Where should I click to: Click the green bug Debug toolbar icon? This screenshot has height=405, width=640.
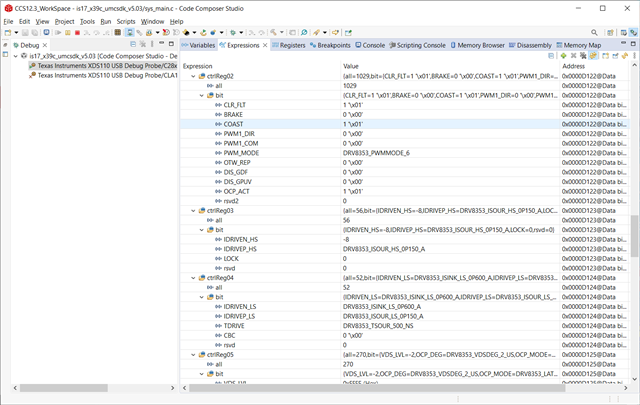pos(233,32)
